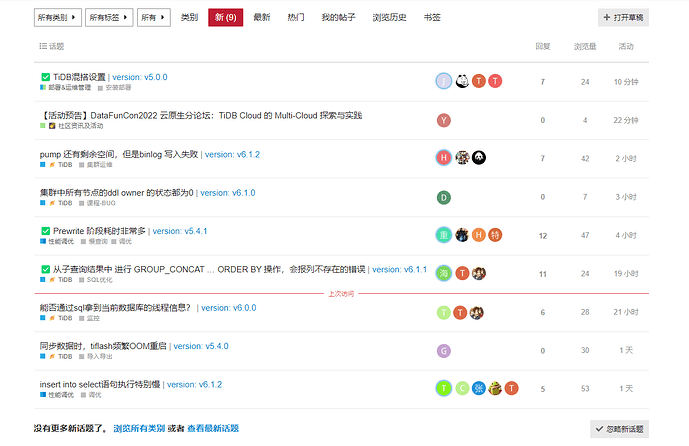Image resolution: width=689 pixels, height=446 pixels.
Task: Open panda avatar on TiDB混搭设置 row
Action: 462,81
